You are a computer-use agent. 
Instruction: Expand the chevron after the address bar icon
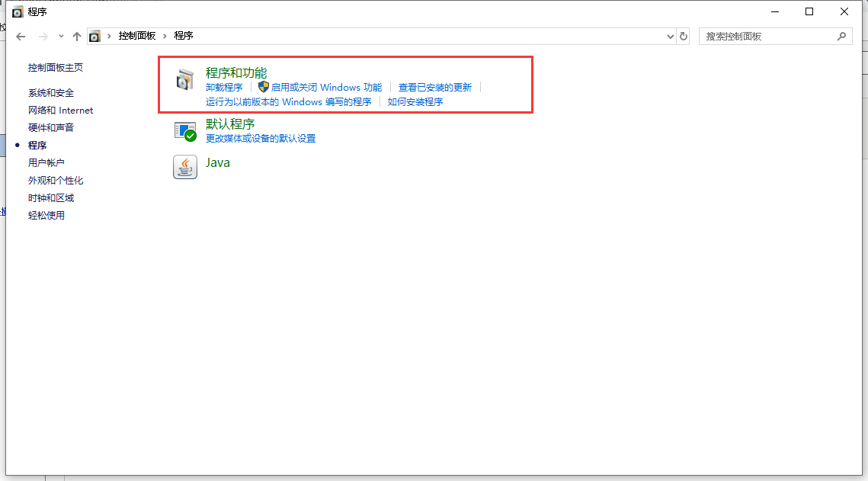(x=109, y=36)
